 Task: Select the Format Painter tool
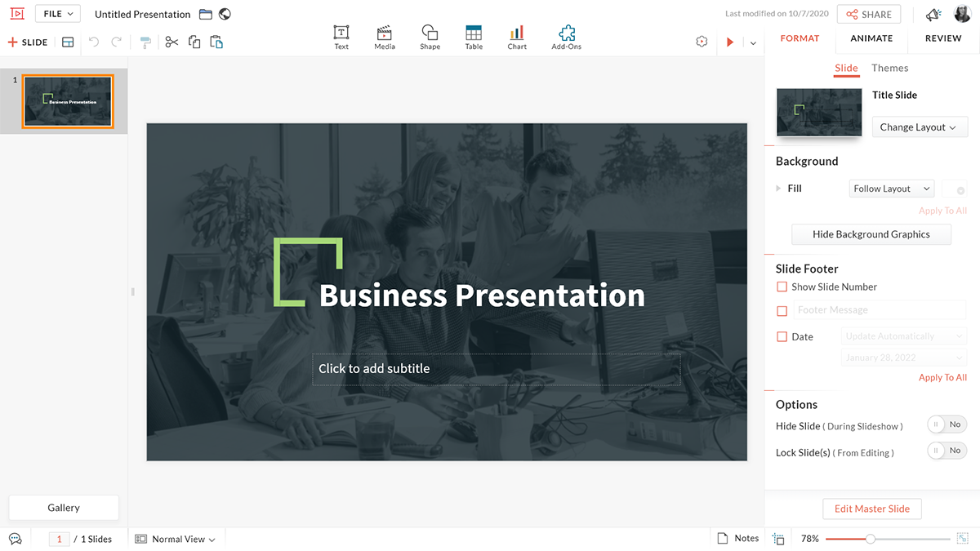(145, 42)
